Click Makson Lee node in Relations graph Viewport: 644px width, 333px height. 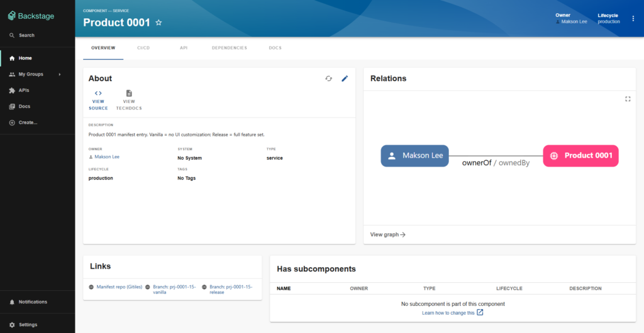tap(414, 156)
